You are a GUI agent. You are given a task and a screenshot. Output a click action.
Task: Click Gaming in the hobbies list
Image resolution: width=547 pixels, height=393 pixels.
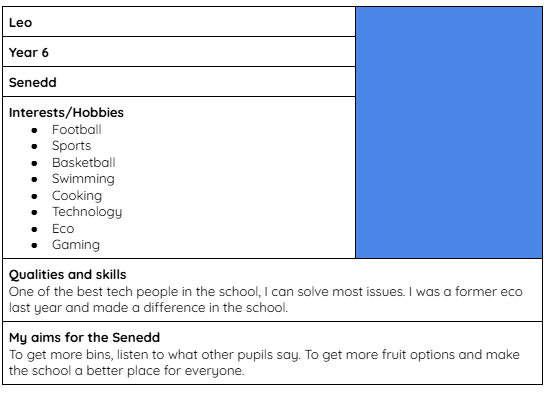click(76, 245)
